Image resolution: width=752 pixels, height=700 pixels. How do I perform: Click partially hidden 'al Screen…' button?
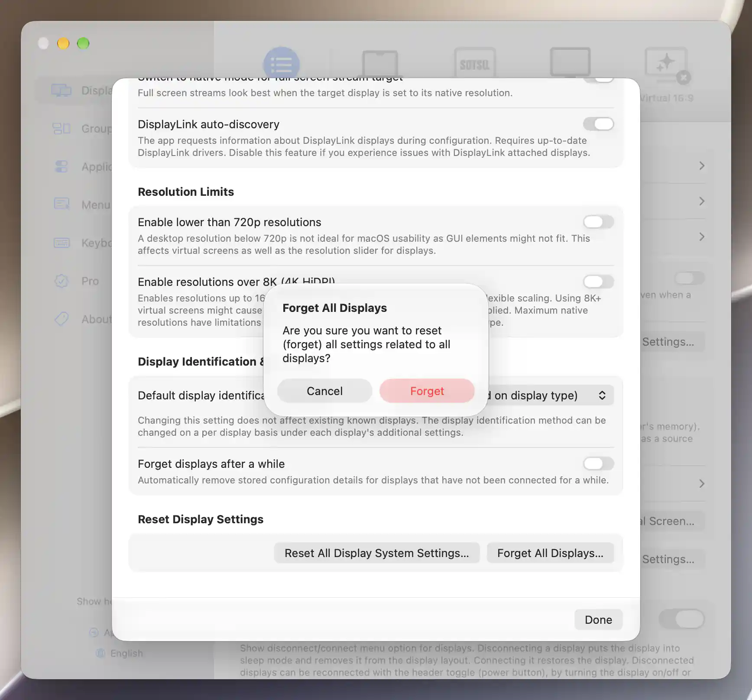tap(672, 521)
